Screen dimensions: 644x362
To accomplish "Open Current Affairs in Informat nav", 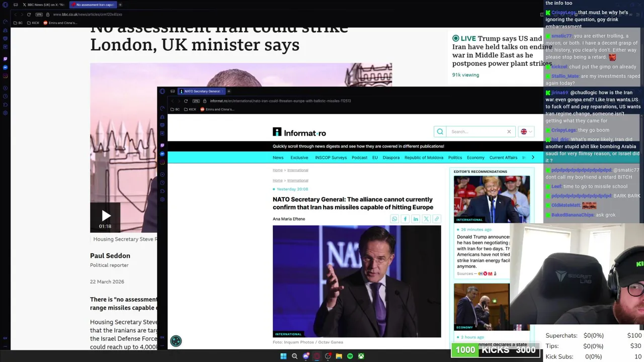I will click(x=503, y=157).
